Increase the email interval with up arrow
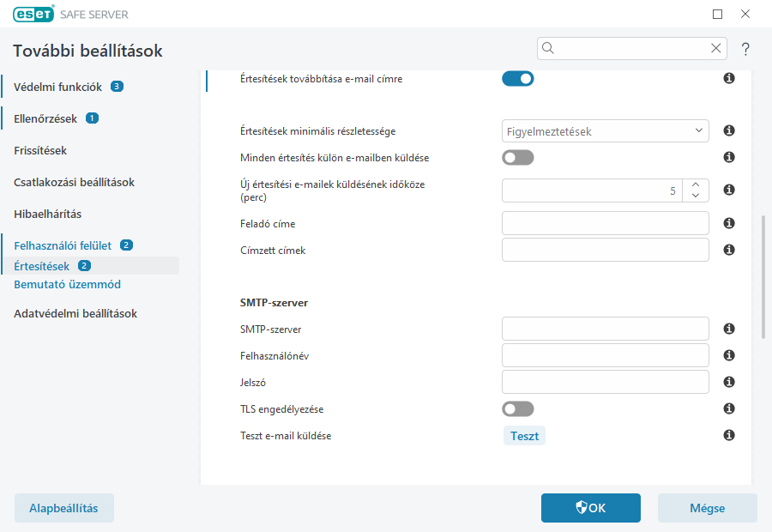The width and height of the screenshot is (772, 532). point(696,184)
